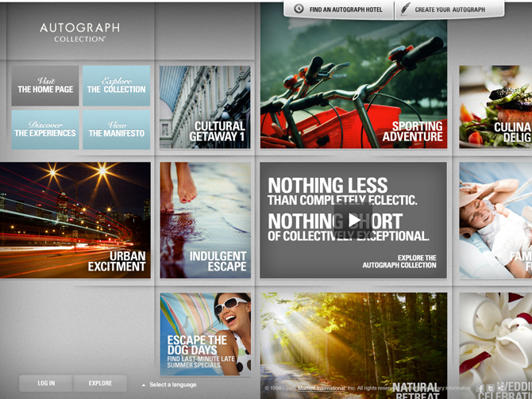Open the Sporting Adventure bicycle thumbnail
Viewport: 532px width, 399px height.
(353, 86)
